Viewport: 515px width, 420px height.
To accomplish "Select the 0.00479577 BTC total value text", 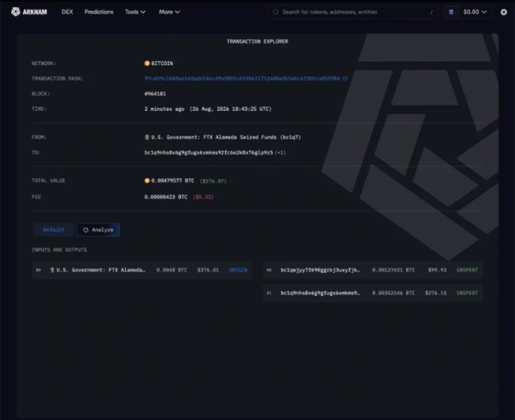I will click(173, 180).
